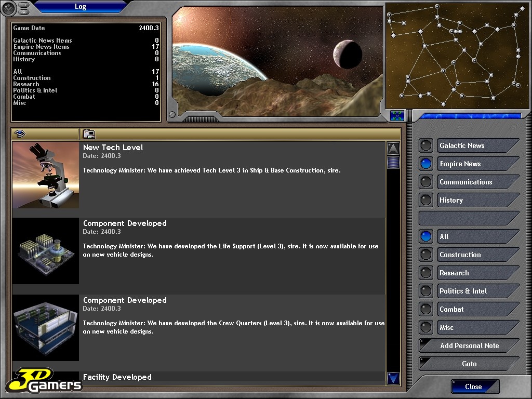
Task: Click the upper small oval button near Log
Action: 24,5
